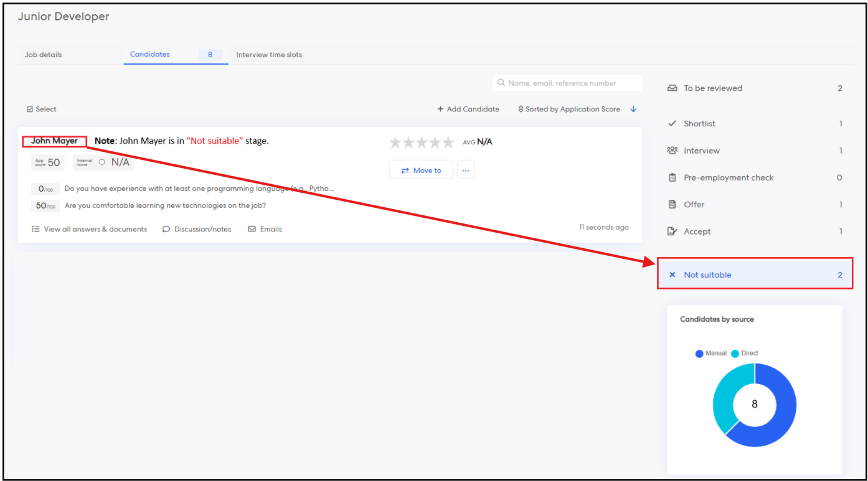Switch to the Job details tab
The height and width of the screenshot is (481, 868).
pyautogui.click(x=44, y=55)
